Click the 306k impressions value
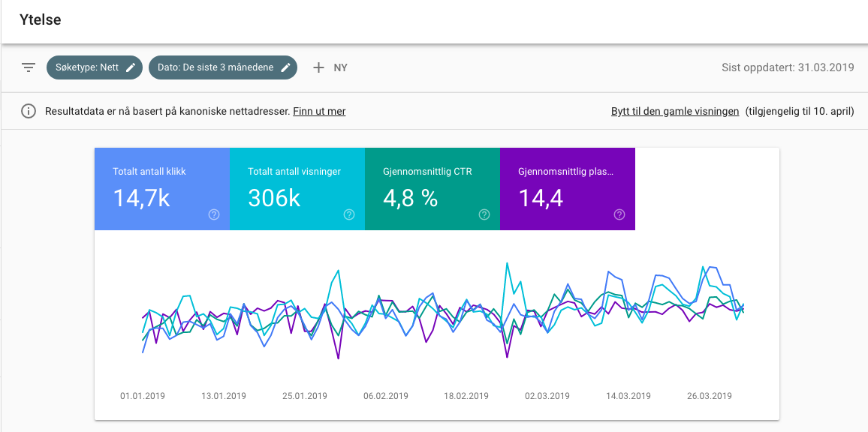The width and height of the screenshot is (868, 432). point(274,197)
